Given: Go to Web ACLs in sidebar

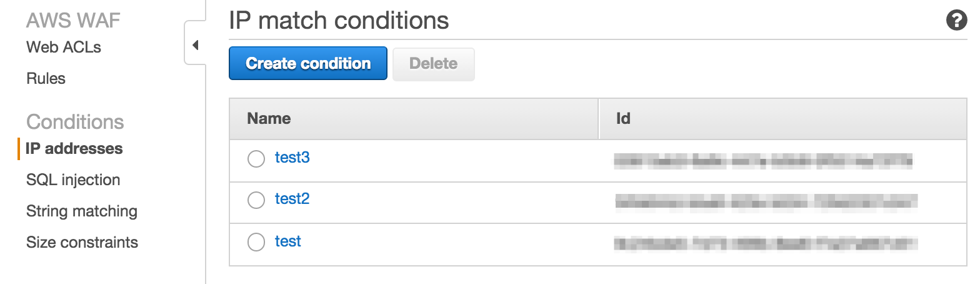Looking at the screenshot, I should tap(63, 48).
